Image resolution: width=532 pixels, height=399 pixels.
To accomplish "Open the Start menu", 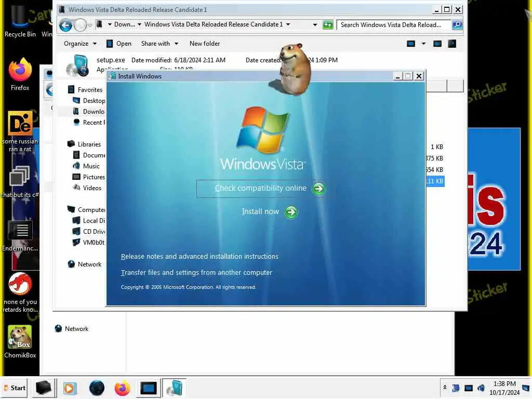I will [x=15, y=388].
